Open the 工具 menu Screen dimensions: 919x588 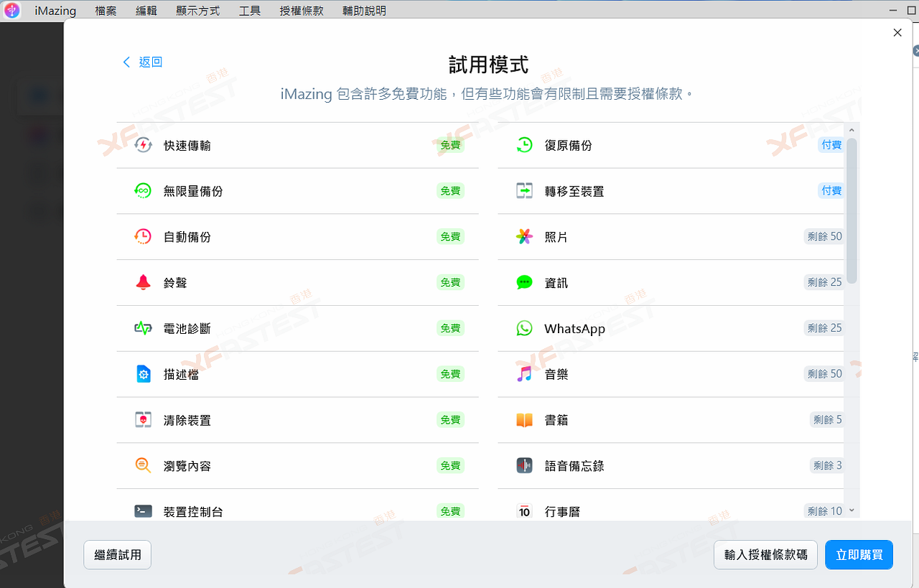(250, 10)
